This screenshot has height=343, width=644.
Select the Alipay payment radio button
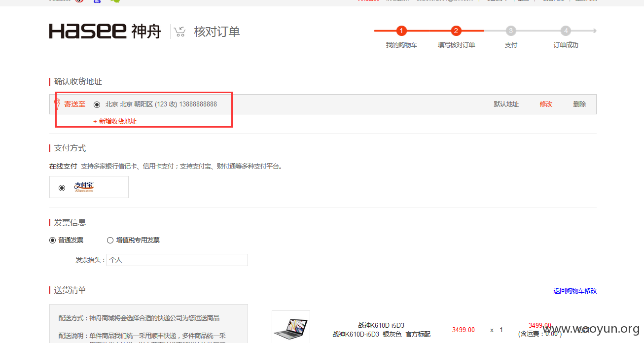(x=62, y=188)
